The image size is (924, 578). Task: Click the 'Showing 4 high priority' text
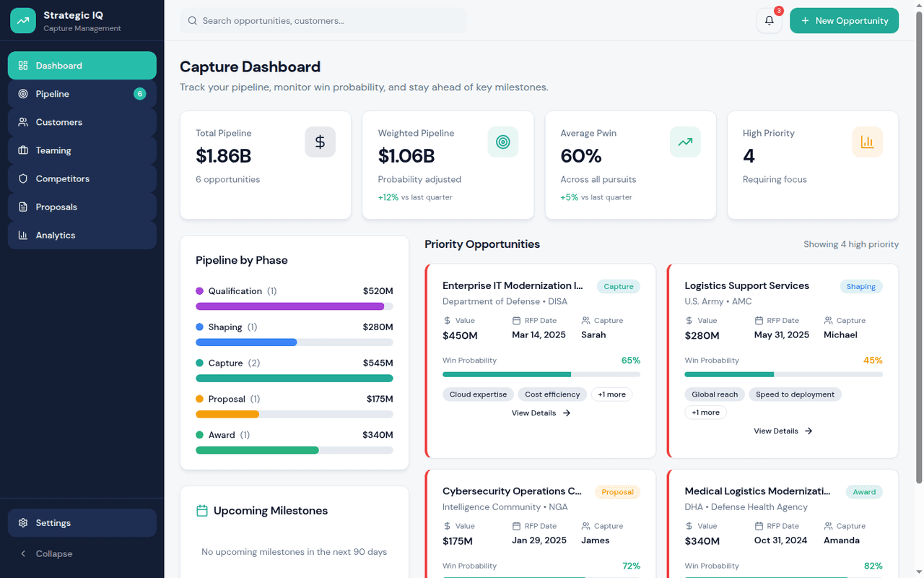coord(851,244)
